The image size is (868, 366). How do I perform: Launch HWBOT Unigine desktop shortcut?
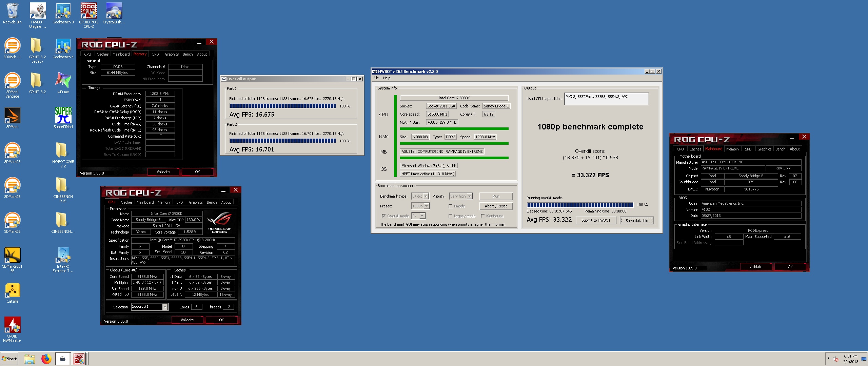pos(38,16)
